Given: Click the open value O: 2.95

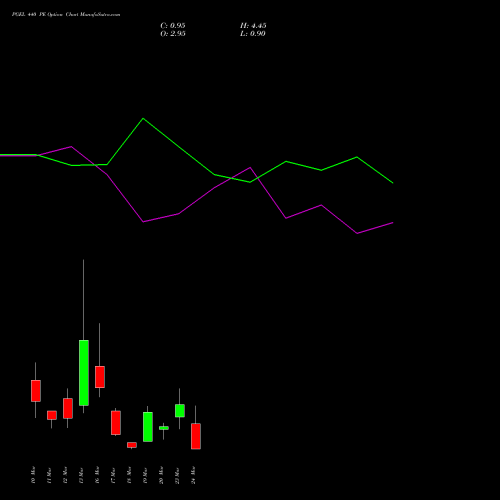Looking at the screenshot, I should [x=173, y=34].
